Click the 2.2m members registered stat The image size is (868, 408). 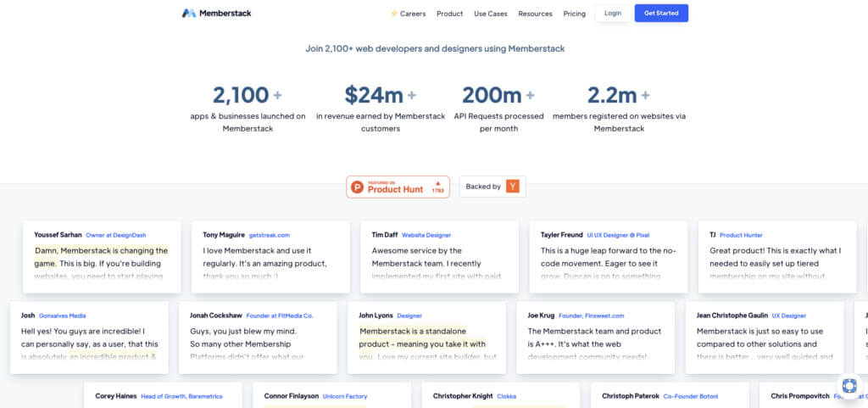coord(619,108)
